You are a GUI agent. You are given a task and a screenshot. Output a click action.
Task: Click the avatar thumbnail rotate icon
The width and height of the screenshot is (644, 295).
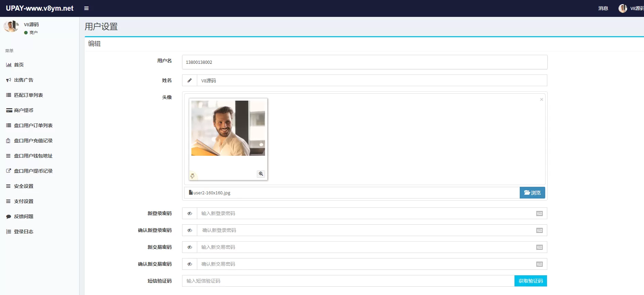[x=192, y=176]
